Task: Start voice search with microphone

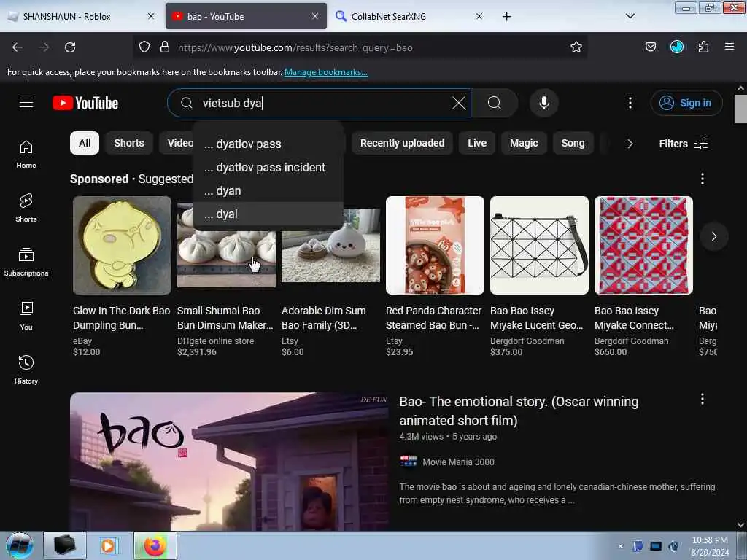Action: click(543, 103)
